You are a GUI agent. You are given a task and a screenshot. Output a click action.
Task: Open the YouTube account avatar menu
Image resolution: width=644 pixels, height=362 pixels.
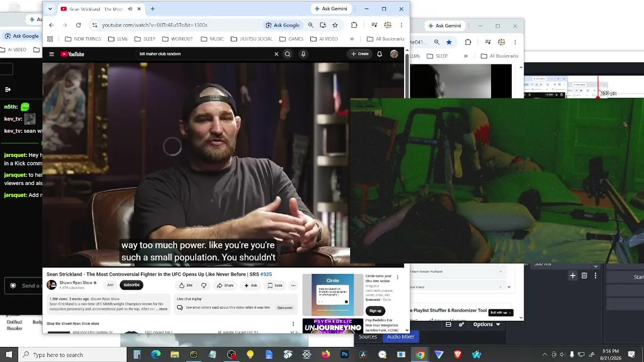click(x=394, y=54)
